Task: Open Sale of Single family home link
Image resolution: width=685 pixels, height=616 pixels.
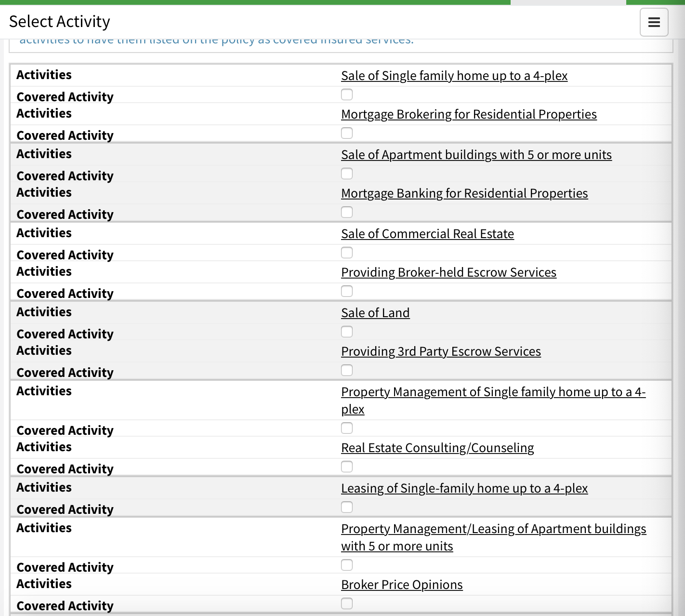Action: [x=454, y=76]
